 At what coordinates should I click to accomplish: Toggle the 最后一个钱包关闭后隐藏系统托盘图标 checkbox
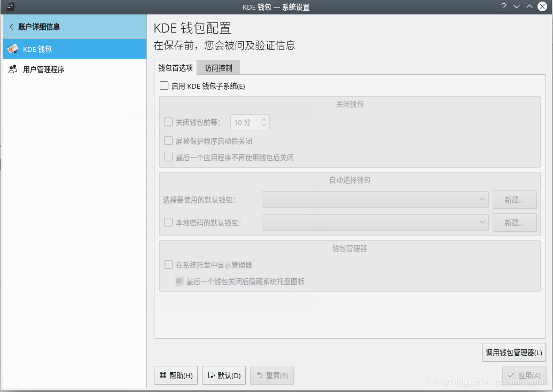pos(179,281)
